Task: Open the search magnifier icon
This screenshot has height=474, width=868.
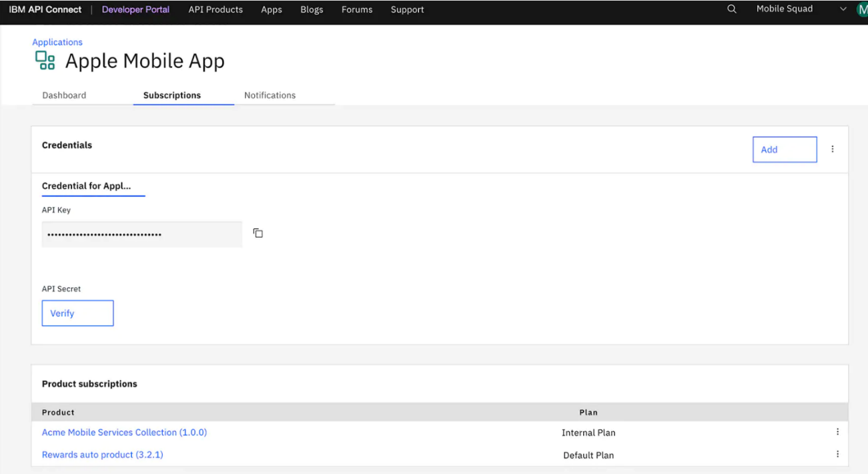Action: click(732, 9)
